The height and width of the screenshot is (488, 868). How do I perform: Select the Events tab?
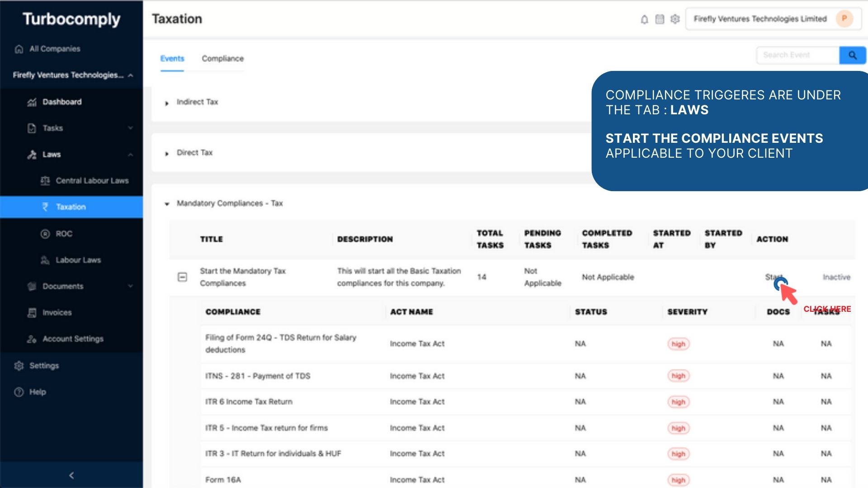point(172,58)
